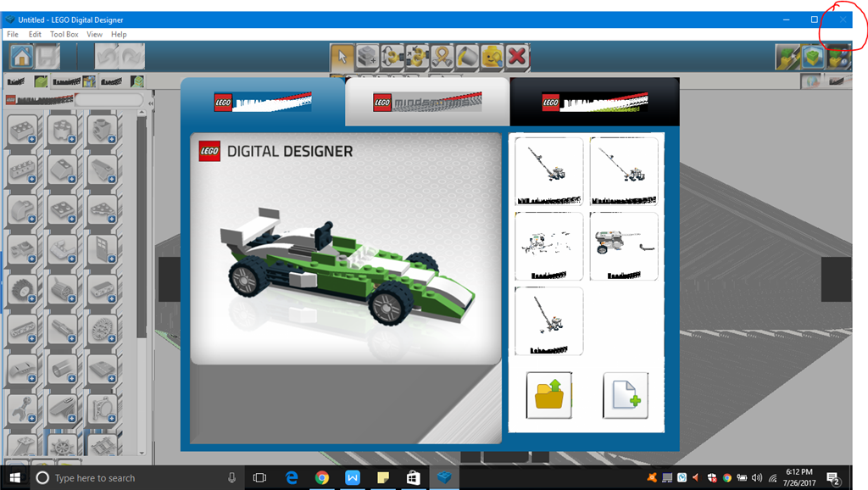Image resolution: width=868 pixels, height=490 pixels.
Task: Open the Edit menu
Action: pyautogui.click(x=35, y=34)
